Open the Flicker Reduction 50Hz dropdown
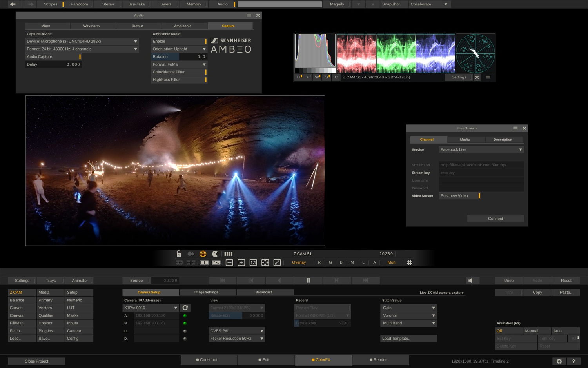588x368 pixels. point(237,339)
